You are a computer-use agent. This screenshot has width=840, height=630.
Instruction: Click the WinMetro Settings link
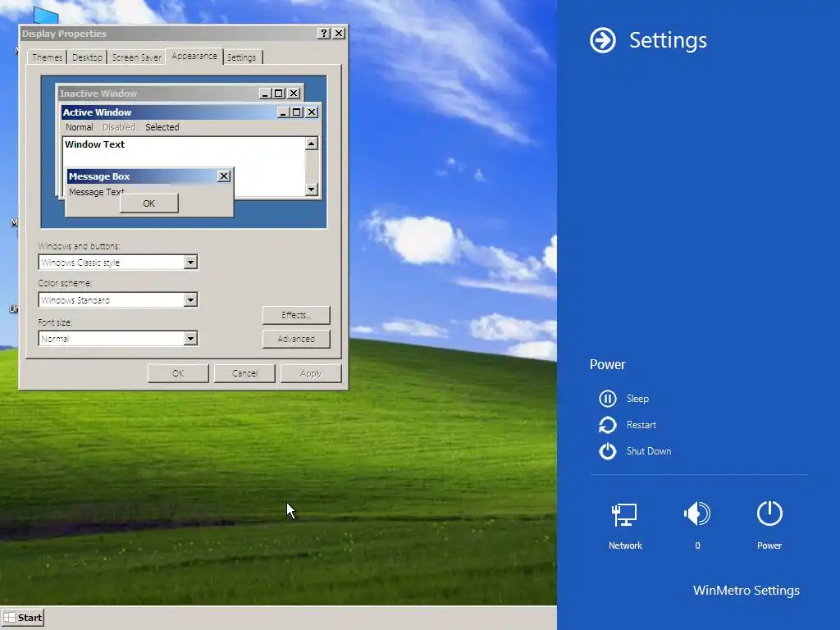coord(746,591)
